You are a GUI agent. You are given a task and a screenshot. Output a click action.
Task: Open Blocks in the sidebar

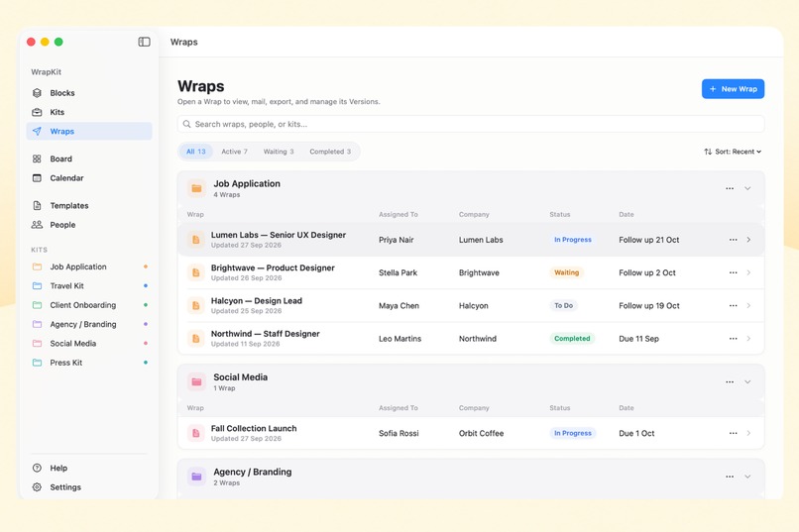pyautogui.click(x=89, y=93)
